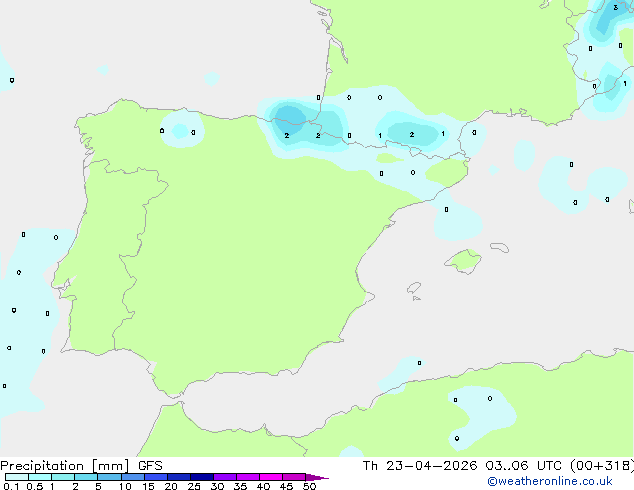The height and width of the screenshot is (490, 634).
Task: Select the '25' legend scale label
Action: pyautogui.click(x=194, y=486)
